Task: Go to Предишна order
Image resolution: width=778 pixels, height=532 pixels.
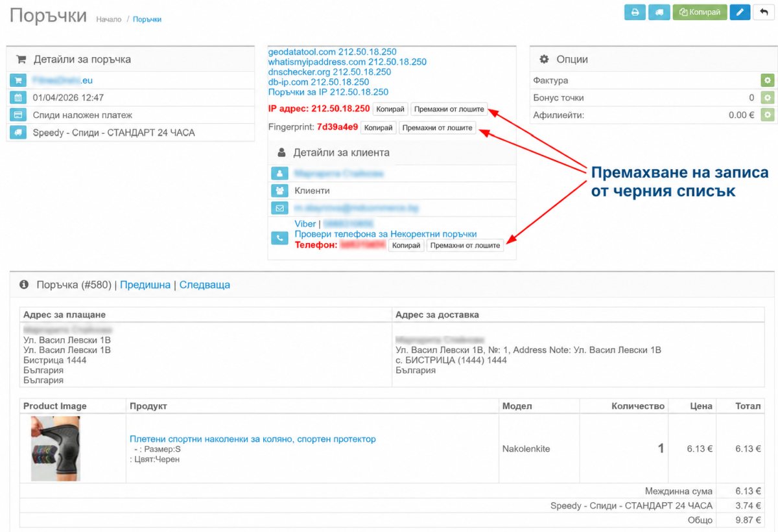Action: pos(145,284)
